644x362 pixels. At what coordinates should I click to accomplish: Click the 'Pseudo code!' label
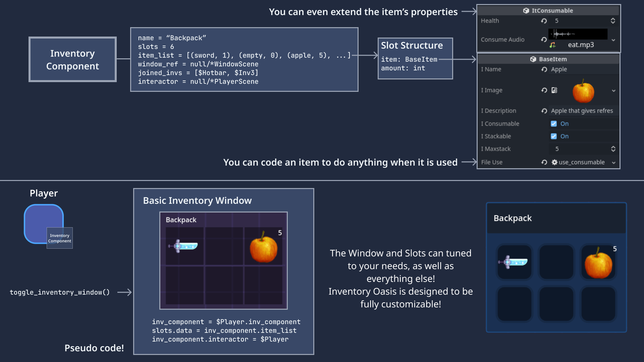point(94,348)
